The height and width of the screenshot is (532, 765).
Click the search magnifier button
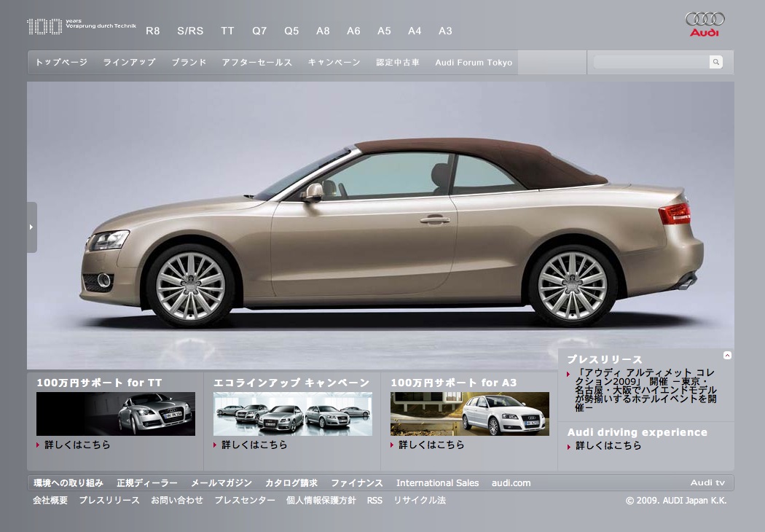tap(715, 62)
